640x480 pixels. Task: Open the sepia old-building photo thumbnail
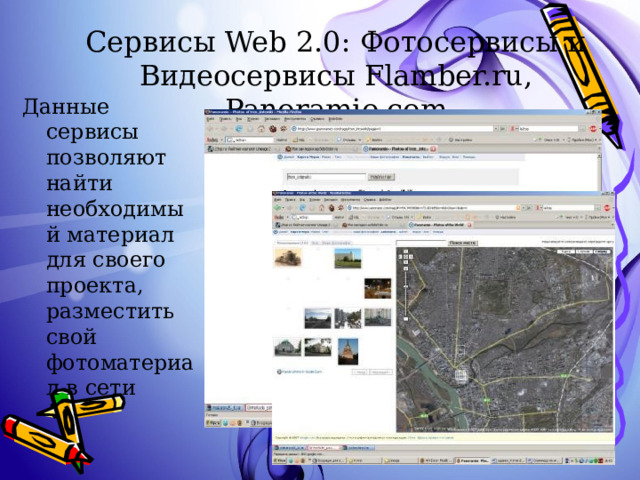click(288, 257)
